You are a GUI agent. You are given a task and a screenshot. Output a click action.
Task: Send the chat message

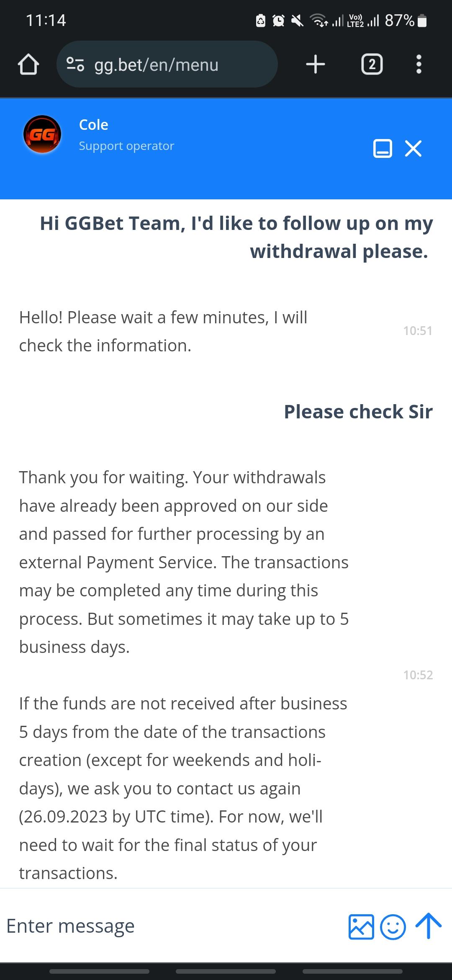[x=428, y=926]
